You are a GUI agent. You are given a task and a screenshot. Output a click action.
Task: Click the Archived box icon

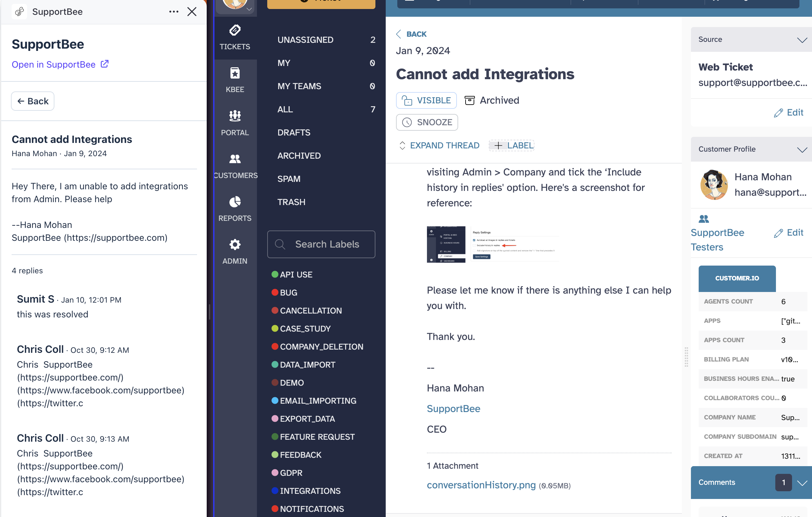coord(469,100)
